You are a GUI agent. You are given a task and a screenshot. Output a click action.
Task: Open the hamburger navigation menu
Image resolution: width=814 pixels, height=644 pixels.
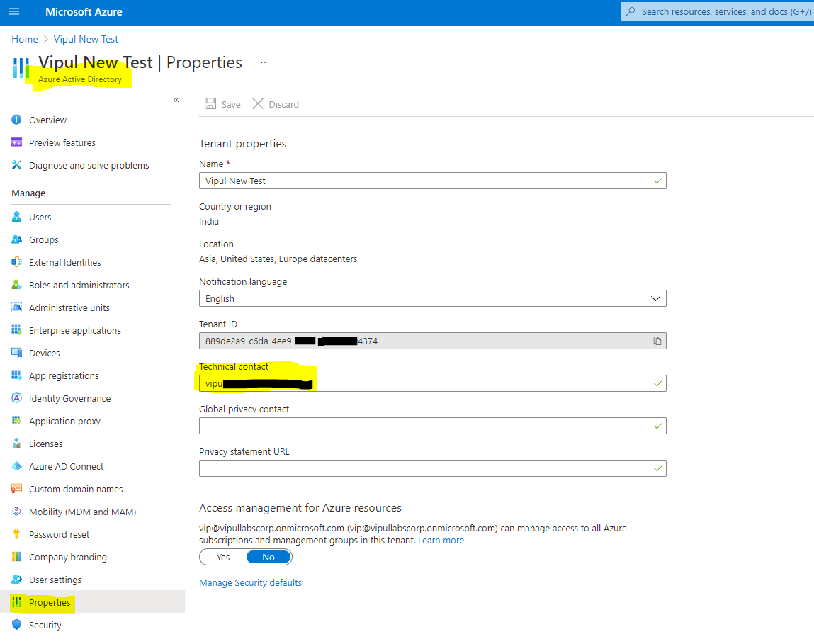point(15,11)
